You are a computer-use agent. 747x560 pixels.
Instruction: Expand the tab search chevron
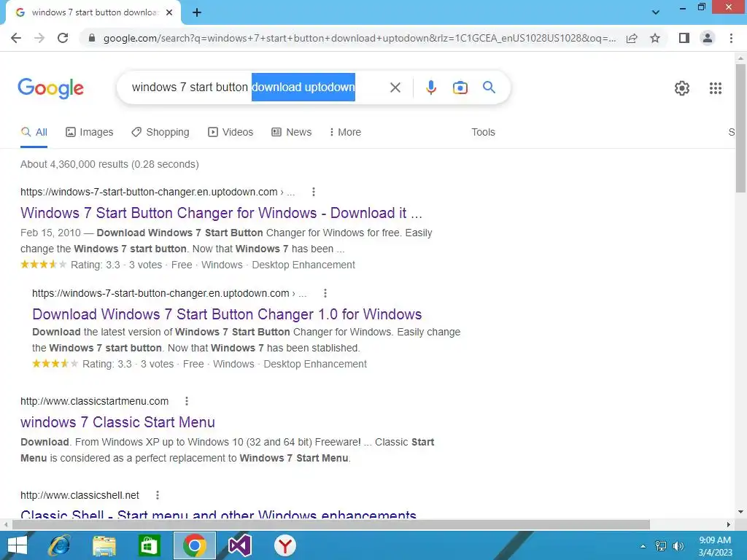click(656, 13)
